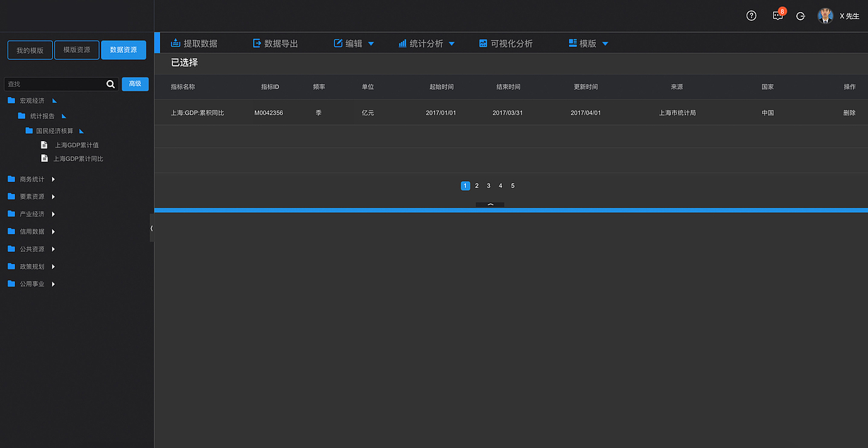
Task: Click the 统计分析 bar chart icon
Action: [x=403, y=43]
